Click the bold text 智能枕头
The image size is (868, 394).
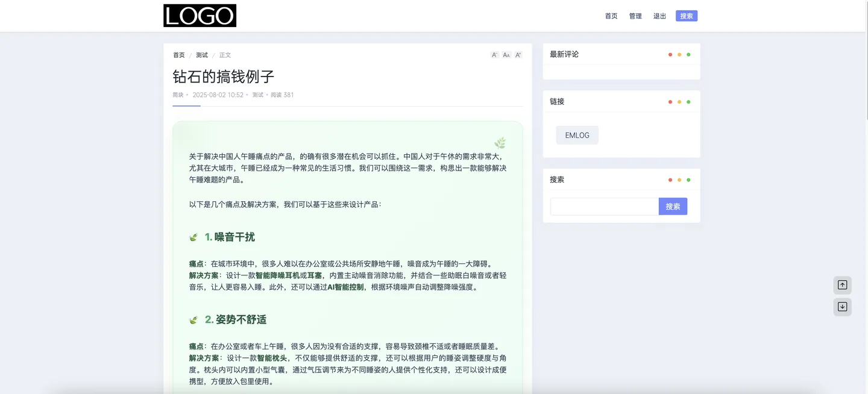[272, 358]
